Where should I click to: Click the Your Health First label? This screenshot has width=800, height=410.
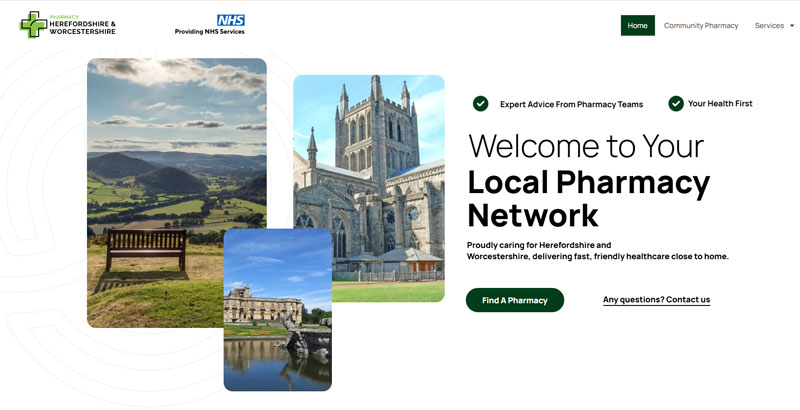click(720, 104)
